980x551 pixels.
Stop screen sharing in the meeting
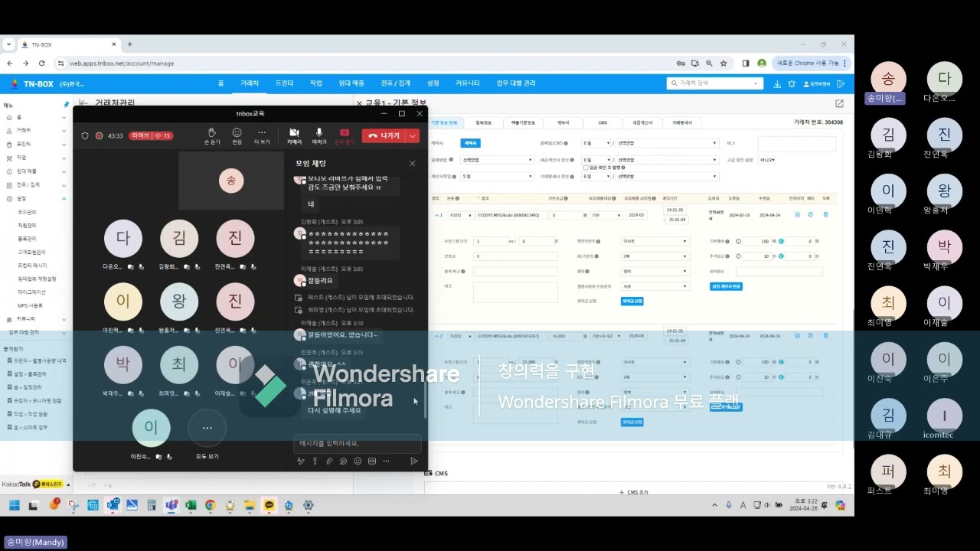pos(345,135)
